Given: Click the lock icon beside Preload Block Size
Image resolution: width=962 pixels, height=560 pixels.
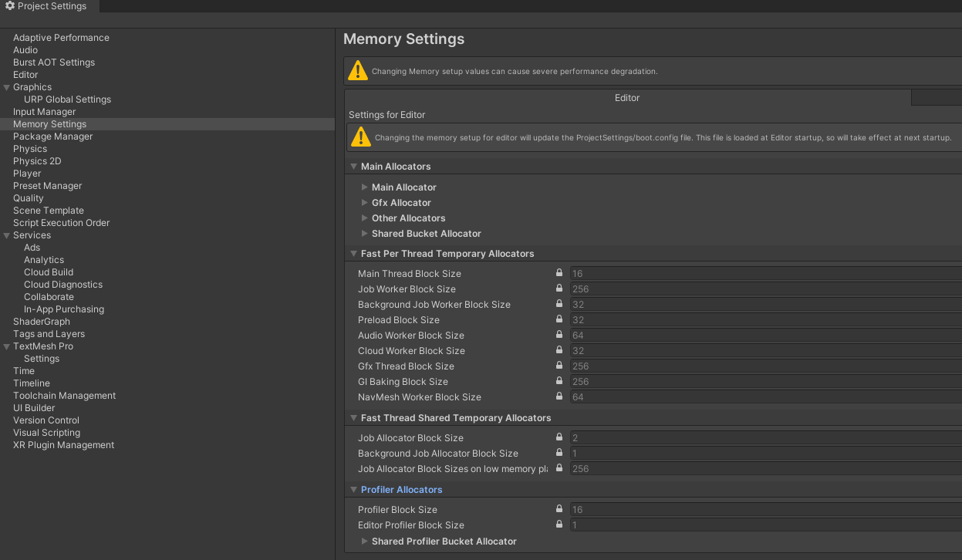Looking at the screenshot, I should (559, 319).
